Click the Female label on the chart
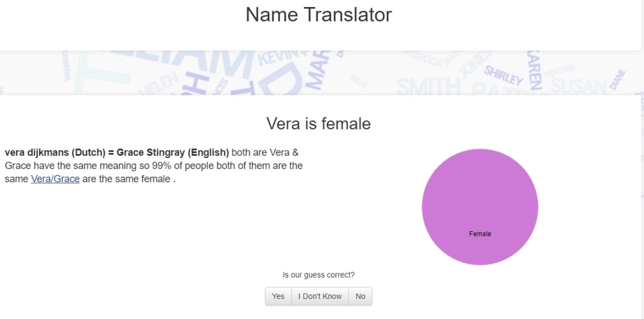The height and width of the screenshot is (319, 644). 480,234
